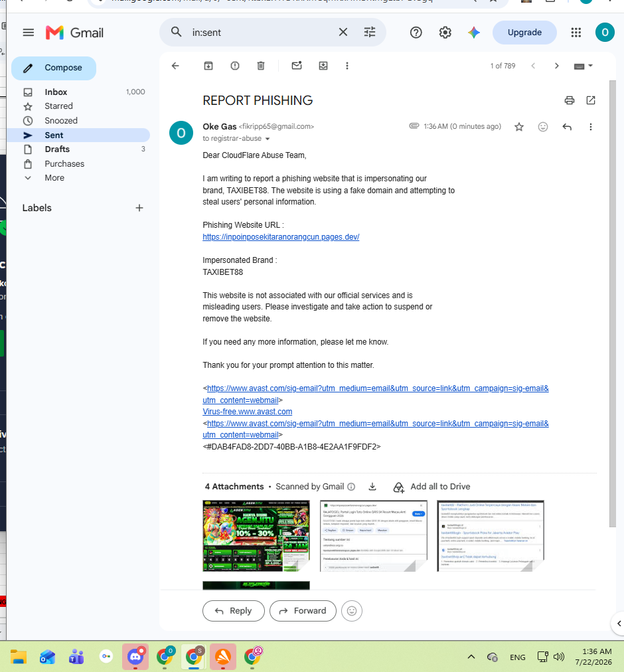Go back to the Sent list
The image size is (624, 672).
coord(175,66)
